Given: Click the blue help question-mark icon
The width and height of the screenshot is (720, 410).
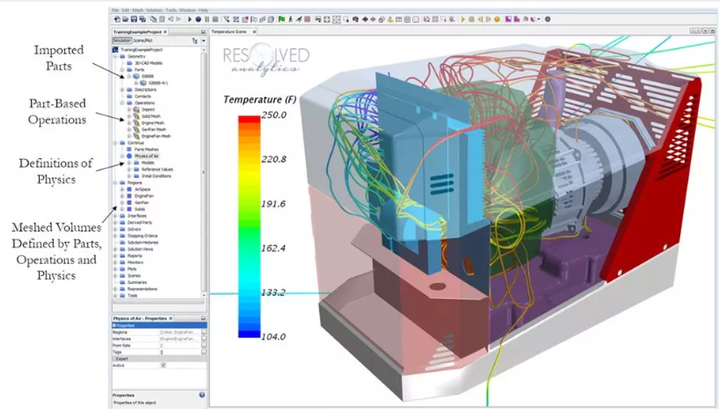Looking at the screenshot, I should (x=202, y=395).
